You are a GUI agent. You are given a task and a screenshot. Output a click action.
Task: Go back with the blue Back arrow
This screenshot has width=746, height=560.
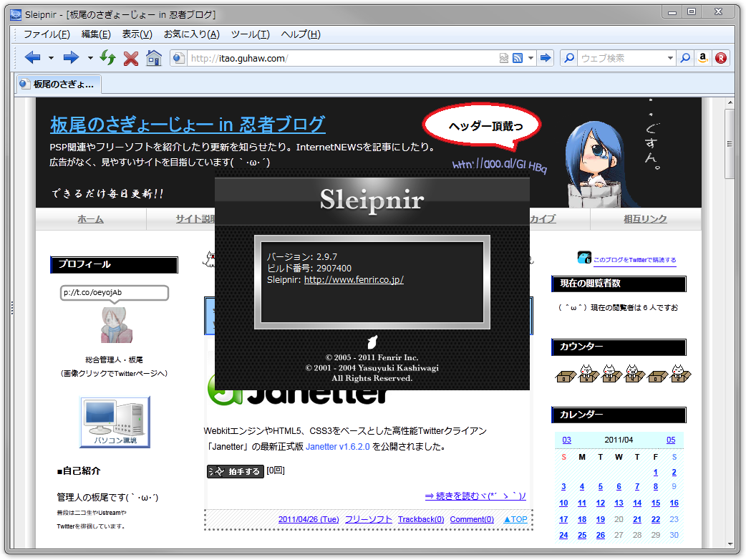click(x=32, y=58)
